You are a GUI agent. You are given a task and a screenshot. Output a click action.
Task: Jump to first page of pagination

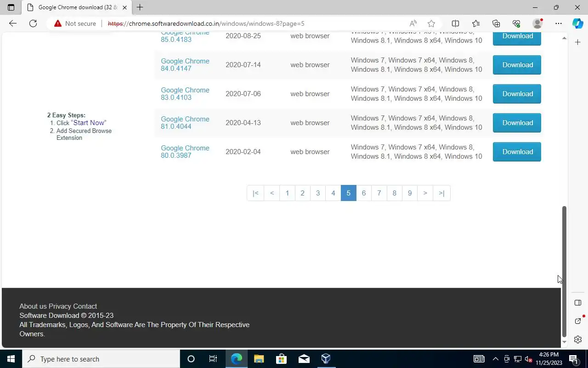coord(255,193)
